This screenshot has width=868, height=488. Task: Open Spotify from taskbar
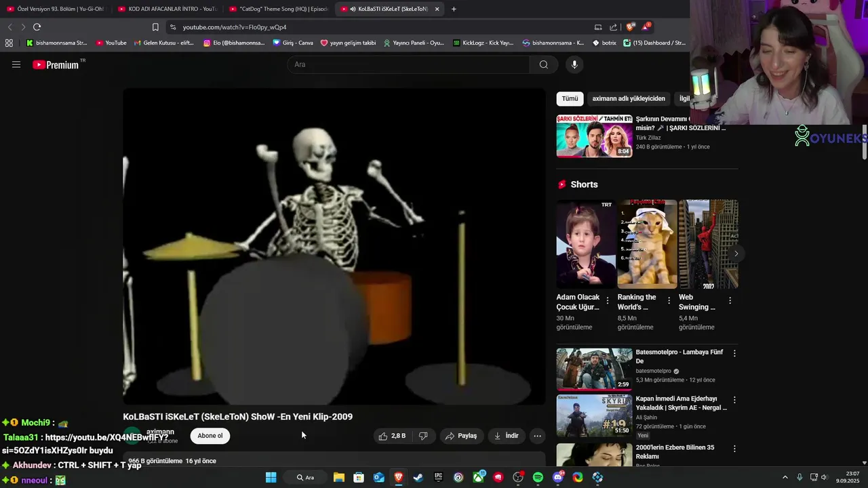538,477
